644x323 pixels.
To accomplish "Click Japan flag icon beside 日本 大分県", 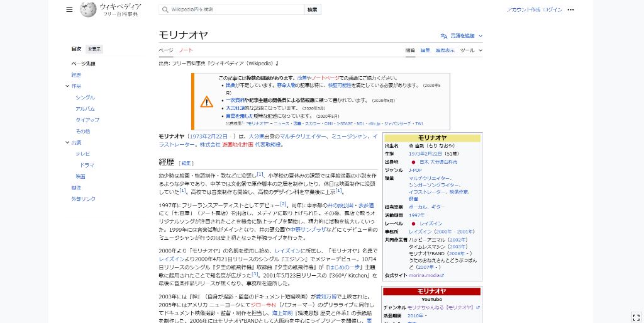I will click(x=413, y=162).
